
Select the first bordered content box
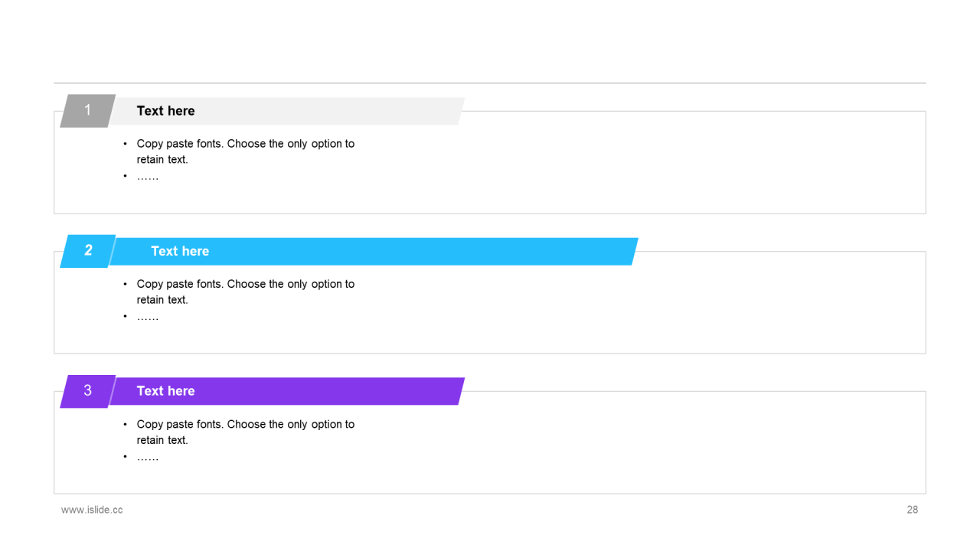[x=490, y=162]
